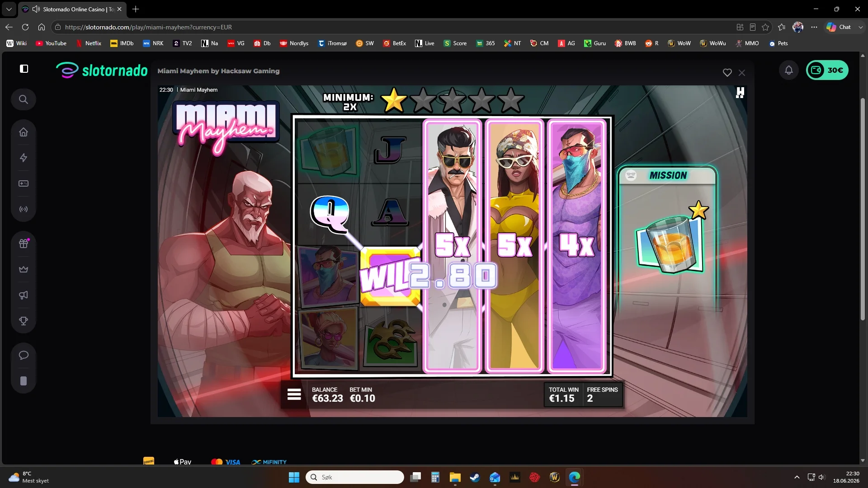Open the Pets bookmark

(x=778, y=43)
